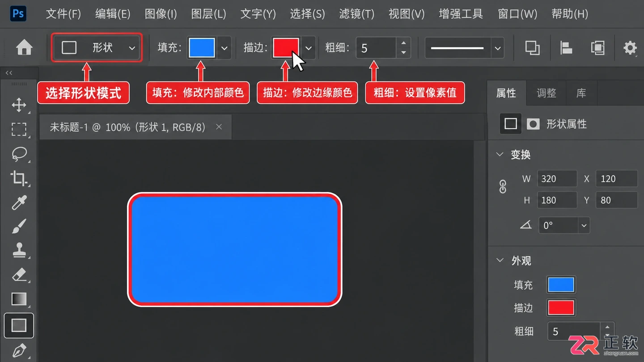The width and height of the screenshot is (644, 362).
Task: Select the Eyedropper tool
Action: click(19, 203)
